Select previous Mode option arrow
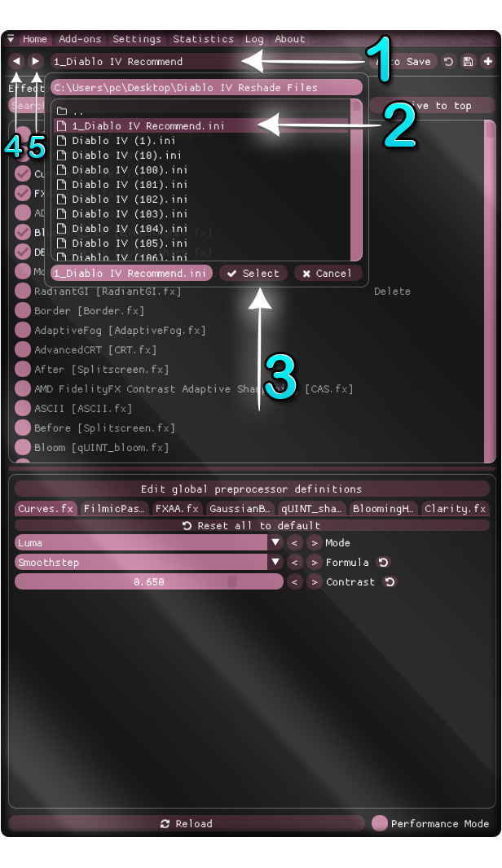502x868 pixels. pos(295,543)
